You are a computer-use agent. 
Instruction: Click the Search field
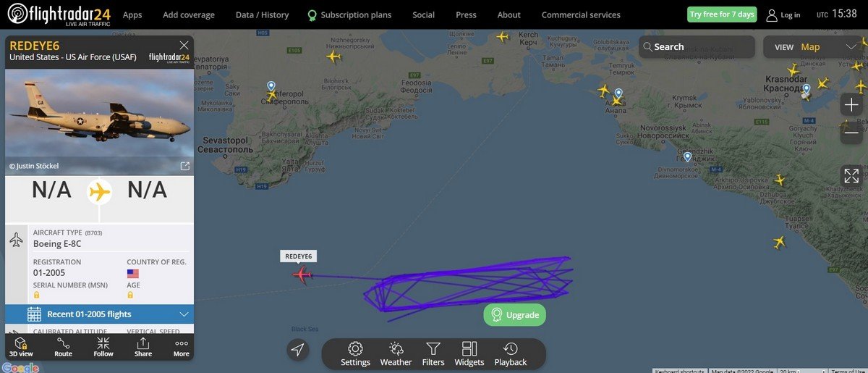click(x=697, y=47)
